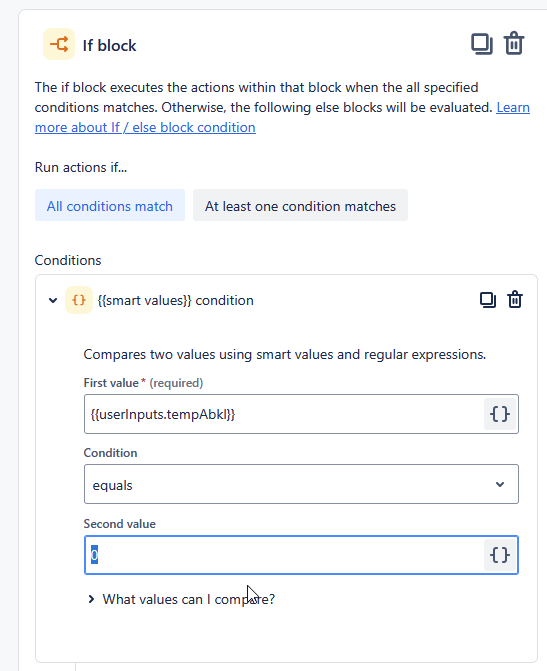Select At least one condition matches

300,205
